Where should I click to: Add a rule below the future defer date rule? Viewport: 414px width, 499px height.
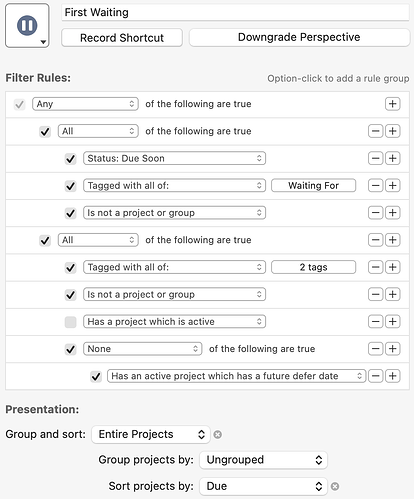tap(392, 376)
